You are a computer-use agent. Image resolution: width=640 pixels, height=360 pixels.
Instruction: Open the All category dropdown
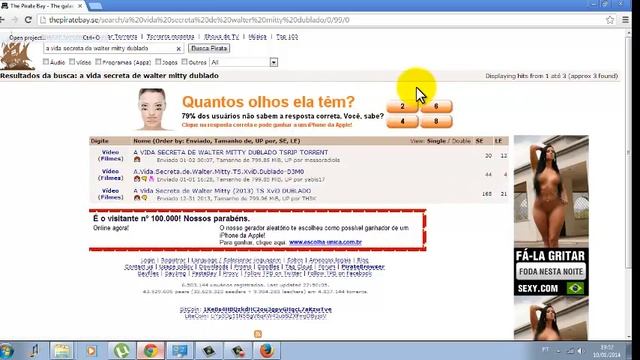tap(244, 62)
